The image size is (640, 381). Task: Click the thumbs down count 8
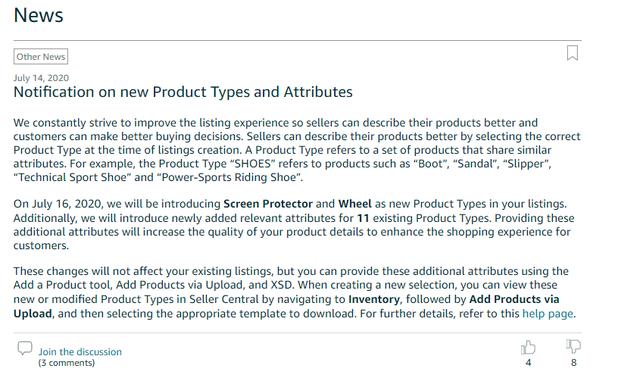(x=573, y=363)
